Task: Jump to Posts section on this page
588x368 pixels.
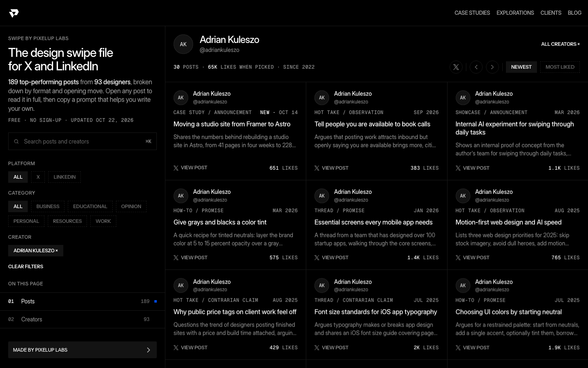Action: pyautogui.click(x=82, y=301)
